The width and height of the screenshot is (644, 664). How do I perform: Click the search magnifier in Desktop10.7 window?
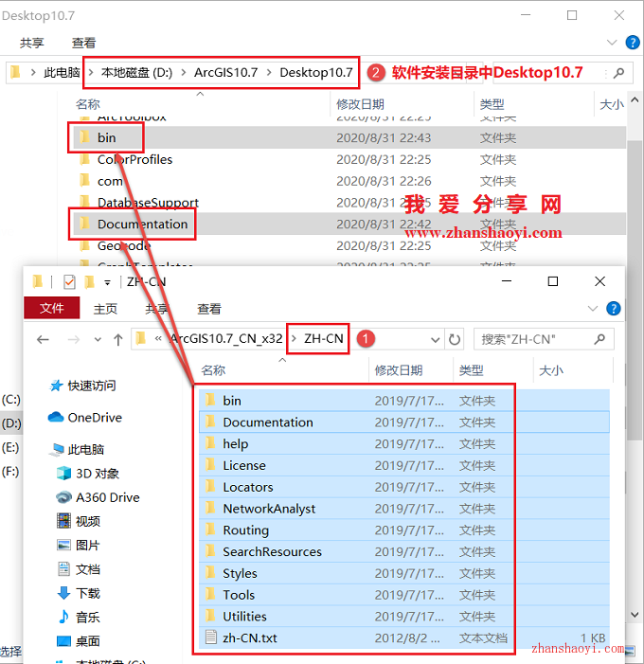618,73
